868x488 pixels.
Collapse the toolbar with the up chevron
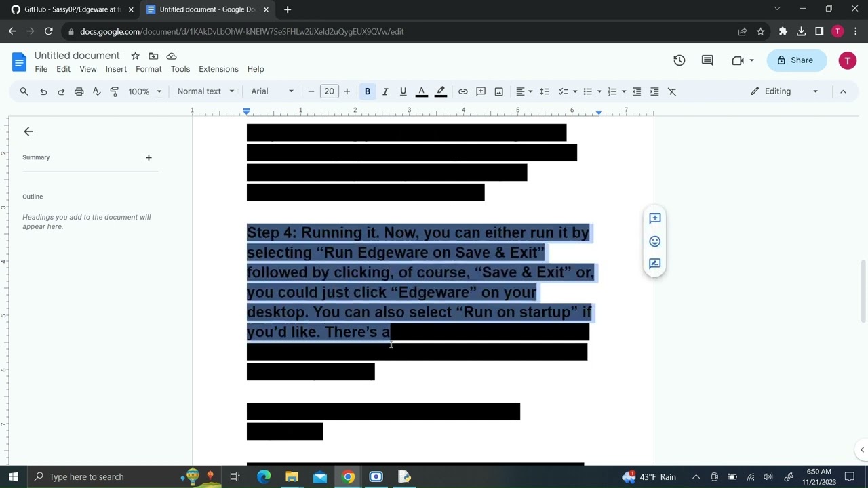[x=843, y=91]
